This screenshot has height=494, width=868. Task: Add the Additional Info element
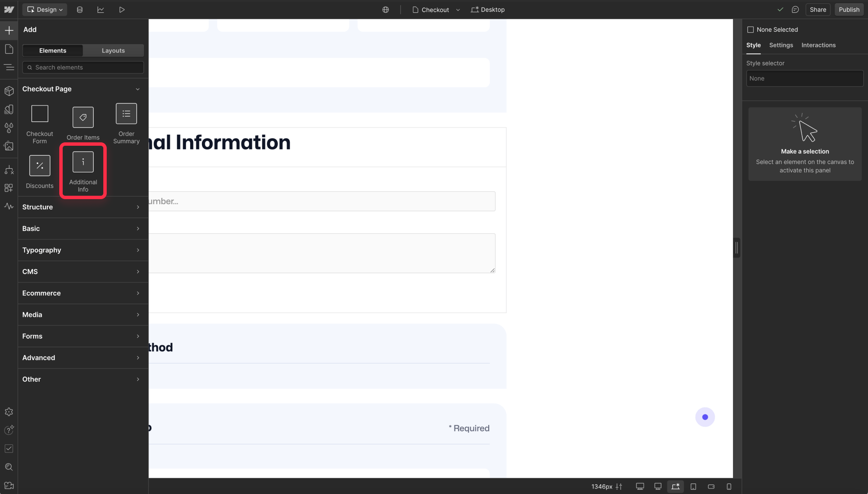click(x=83, y=172)
